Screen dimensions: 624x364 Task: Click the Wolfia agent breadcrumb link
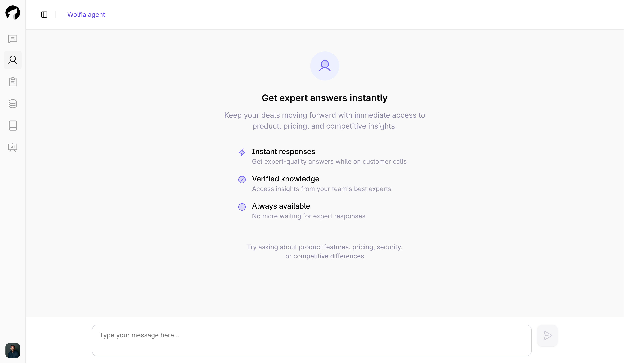[86, 15]
